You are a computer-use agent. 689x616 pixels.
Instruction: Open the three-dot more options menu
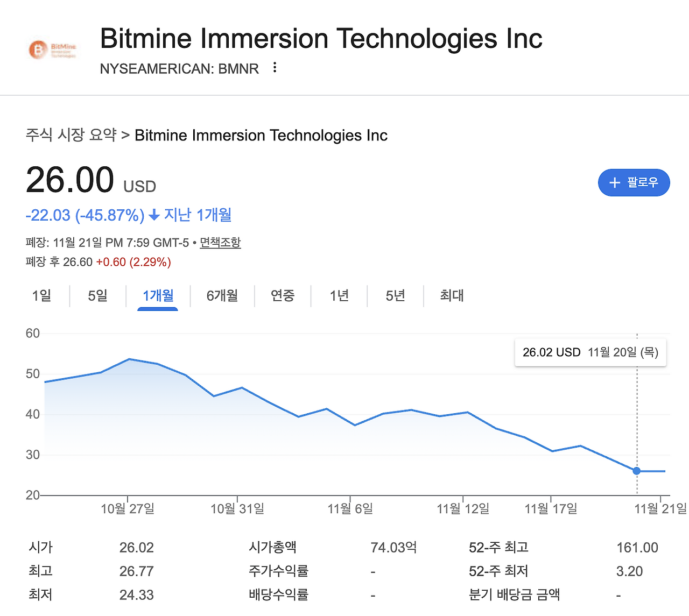[x=275, y=68]
